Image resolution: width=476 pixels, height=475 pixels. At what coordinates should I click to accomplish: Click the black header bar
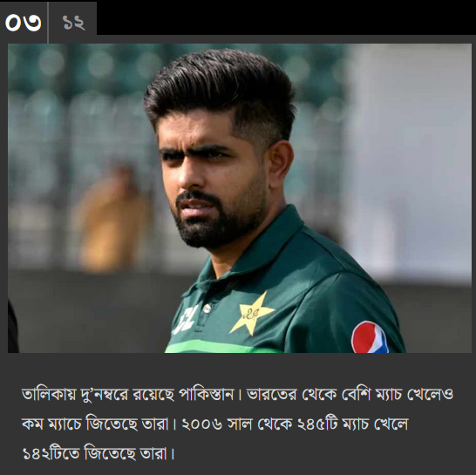click(286, 17)
